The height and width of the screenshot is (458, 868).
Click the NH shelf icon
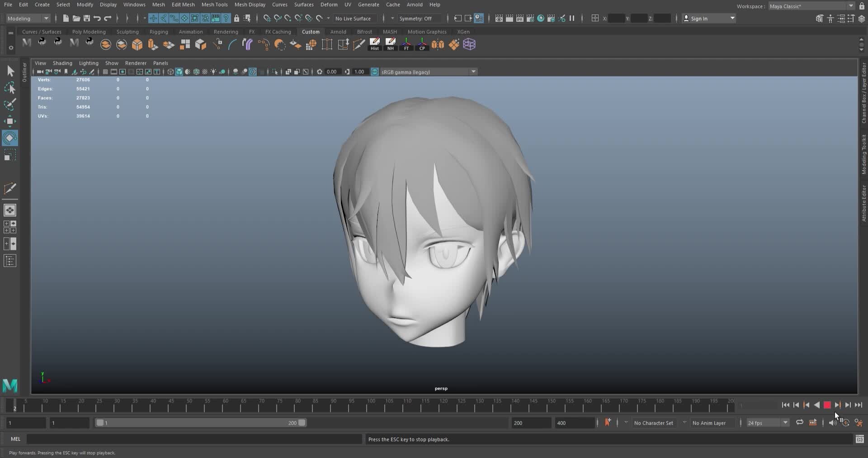click(x=391, y=44)
